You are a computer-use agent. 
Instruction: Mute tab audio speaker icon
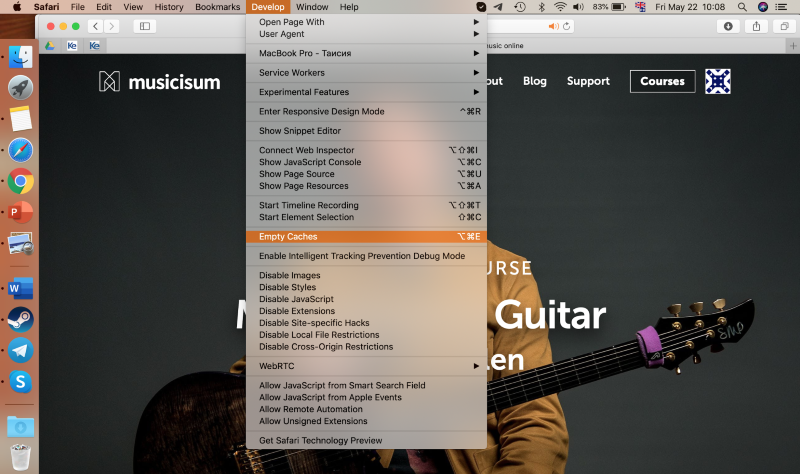(553, 26)
